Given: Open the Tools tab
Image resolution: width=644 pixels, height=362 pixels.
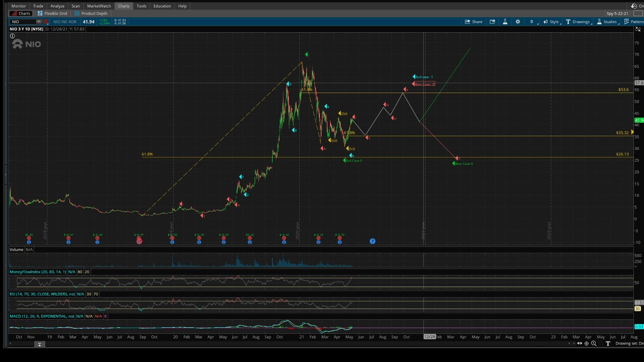Looking at the screenshot, I should pyautogui.click(x=141, y=6).
